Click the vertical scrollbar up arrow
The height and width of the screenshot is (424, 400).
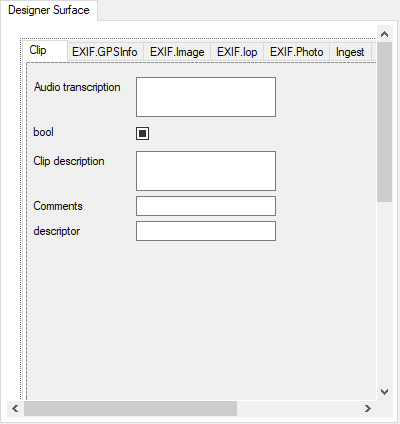[385, 34]
